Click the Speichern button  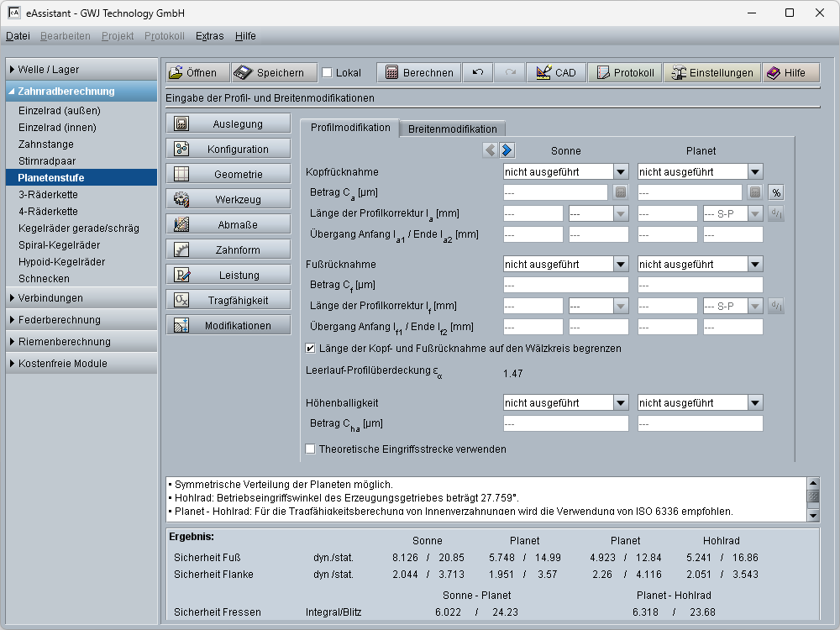point(275,73)
